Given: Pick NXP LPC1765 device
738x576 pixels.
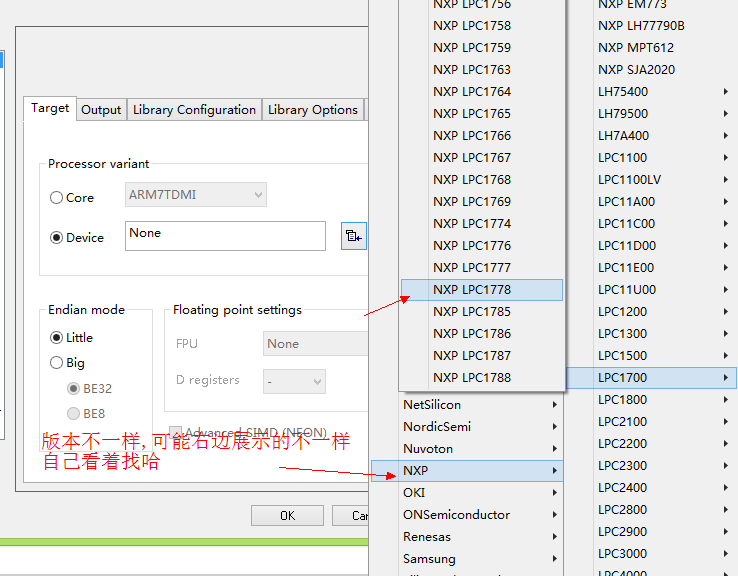Looking at the screenshot, I should coord(482,113).
